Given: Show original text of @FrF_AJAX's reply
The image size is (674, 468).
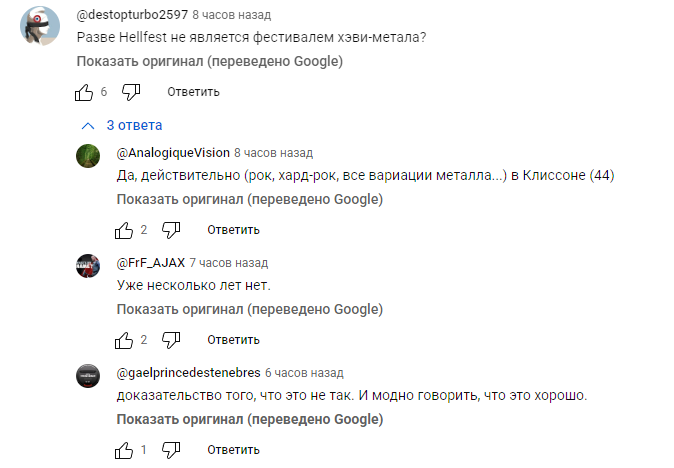Looking at the screenshot, I should point(249,310).
